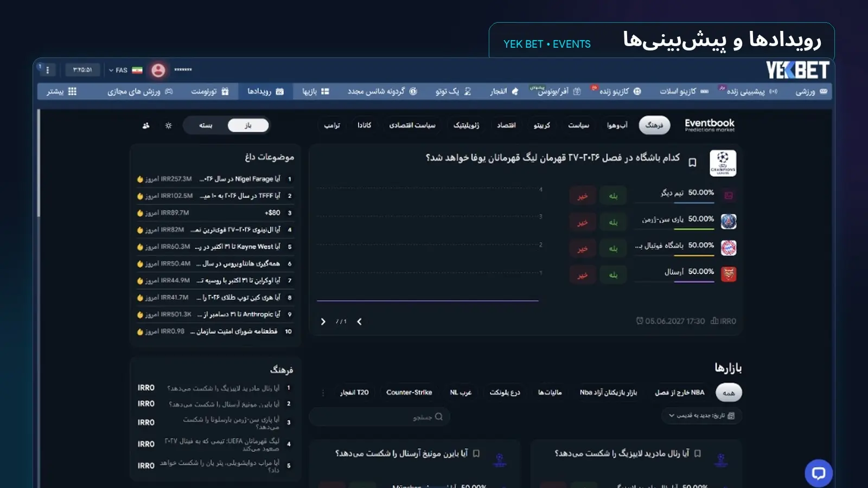868x488 pixels.
Task: Bookmark the Bayern Munich vs Arsenal market
Action: (476, 453)
